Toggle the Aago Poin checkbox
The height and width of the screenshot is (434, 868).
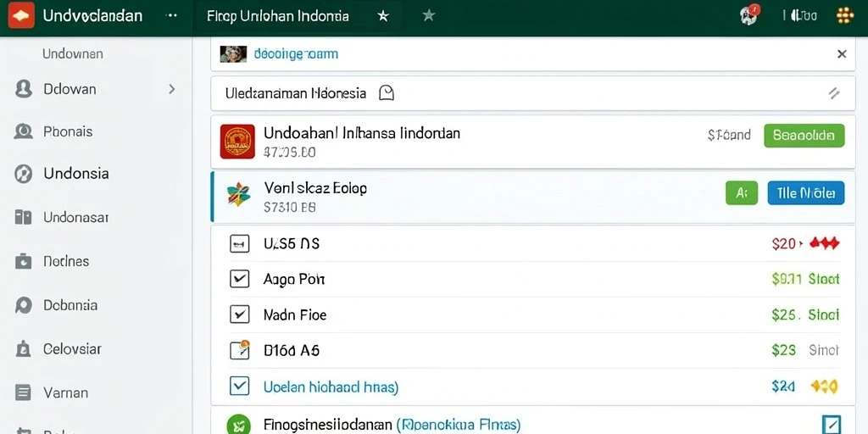[239, 279]
